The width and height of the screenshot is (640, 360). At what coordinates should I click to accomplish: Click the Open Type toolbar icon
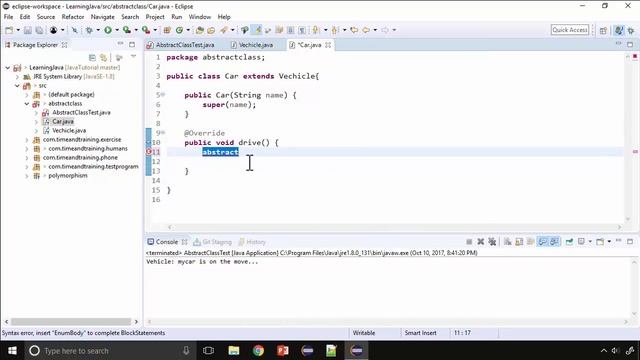click(x=200, y=30)
